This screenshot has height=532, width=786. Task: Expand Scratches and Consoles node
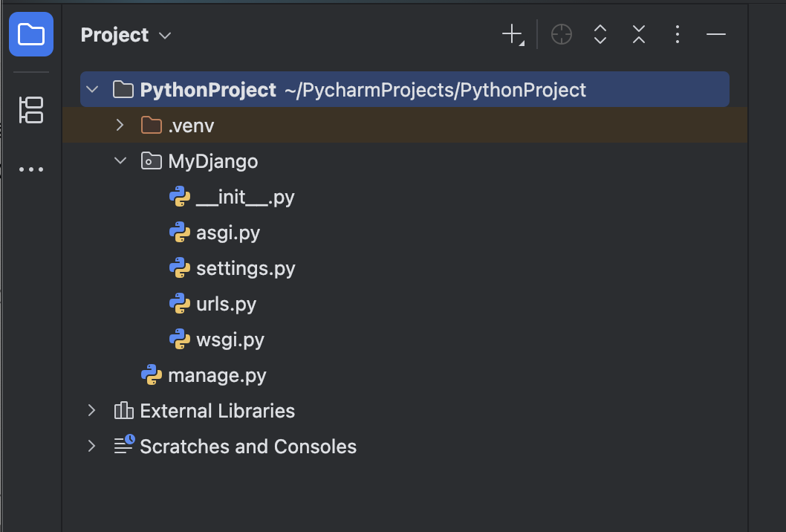click(92, 447)
